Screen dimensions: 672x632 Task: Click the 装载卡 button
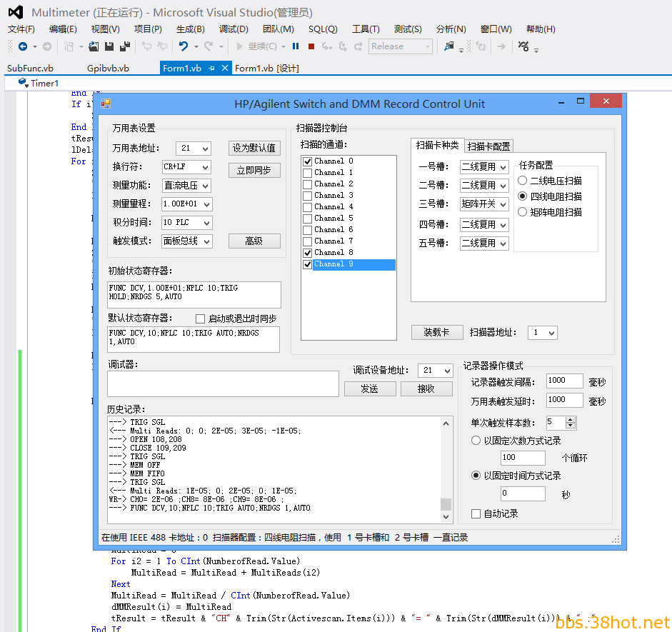pos(437,333)
